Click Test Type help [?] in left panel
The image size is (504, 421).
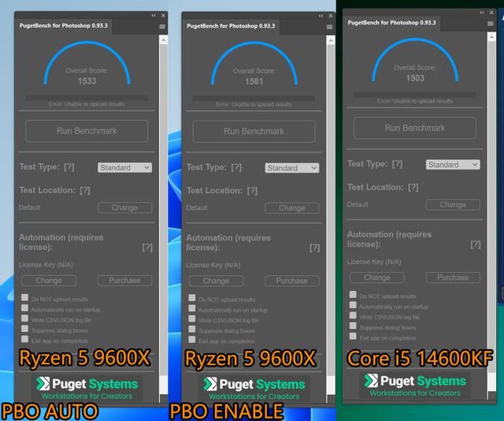coord(69,167)
